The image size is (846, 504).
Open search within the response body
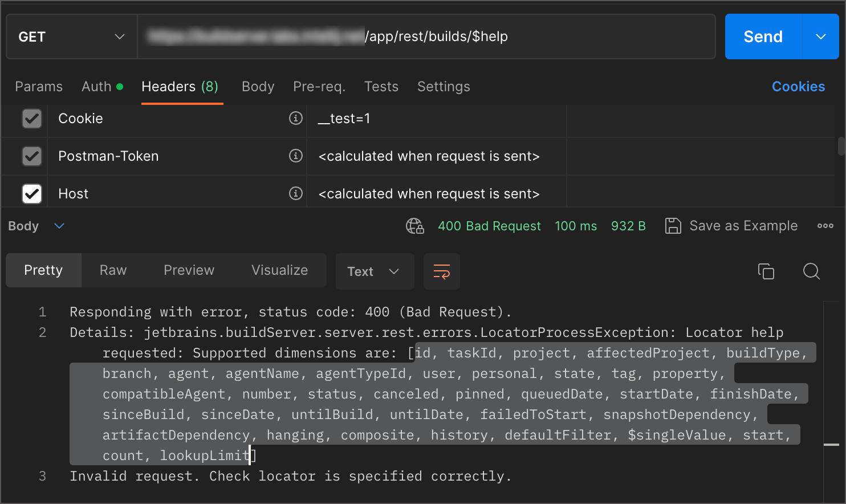[x=811, y=271]
